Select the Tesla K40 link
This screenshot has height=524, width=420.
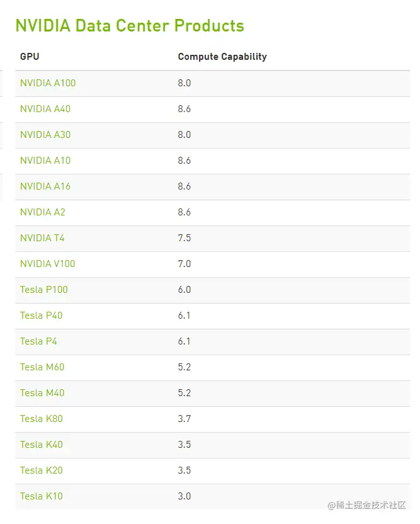coord(42,445)
